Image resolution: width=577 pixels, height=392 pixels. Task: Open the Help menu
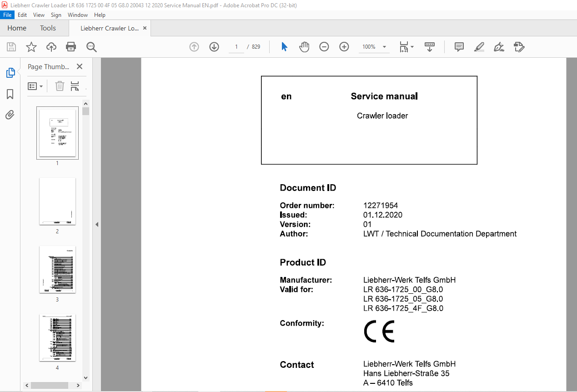100,15
